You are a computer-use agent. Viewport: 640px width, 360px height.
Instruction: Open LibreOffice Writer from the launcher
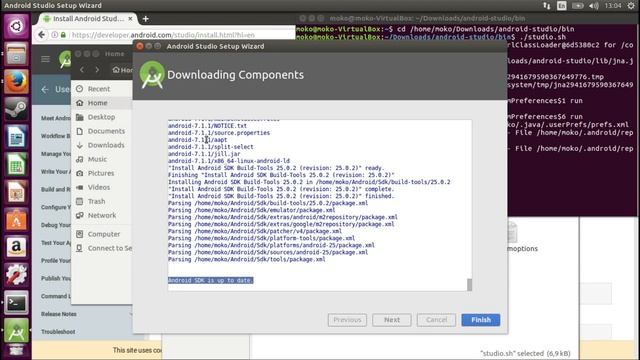[16, 137]
